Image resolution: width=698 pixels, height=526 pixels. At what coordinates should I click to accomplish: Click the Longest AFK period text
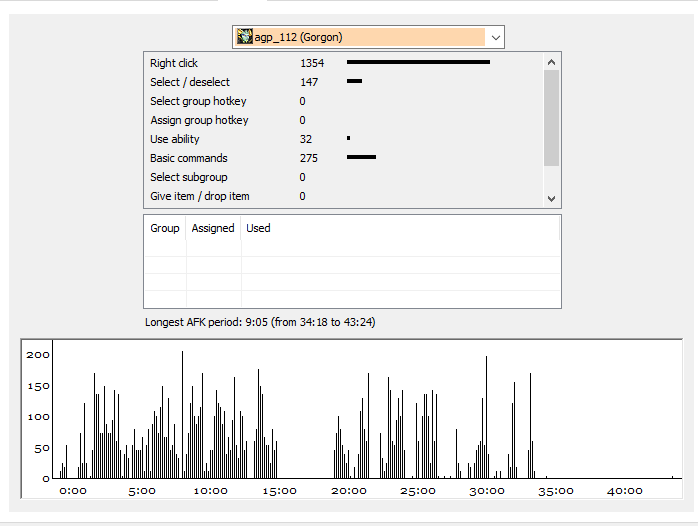click(260, 322)
